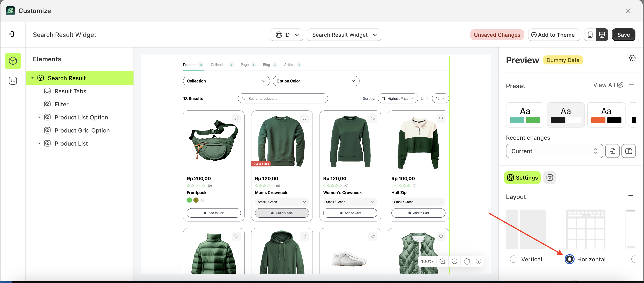This screenshot has width=644, height=283.
Task: Open the translation tab icon beside Settings
Action: 550,178
